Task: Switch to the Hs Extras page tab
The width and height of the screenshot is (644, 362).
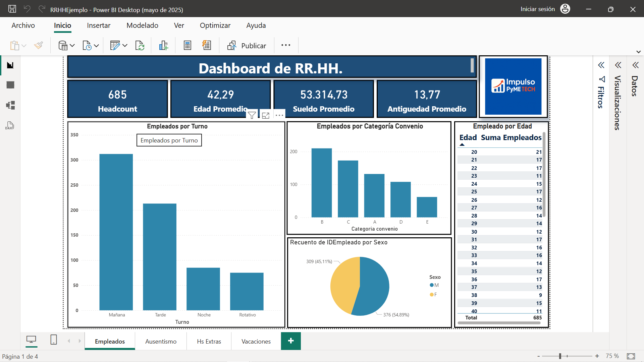Action: 209,341
